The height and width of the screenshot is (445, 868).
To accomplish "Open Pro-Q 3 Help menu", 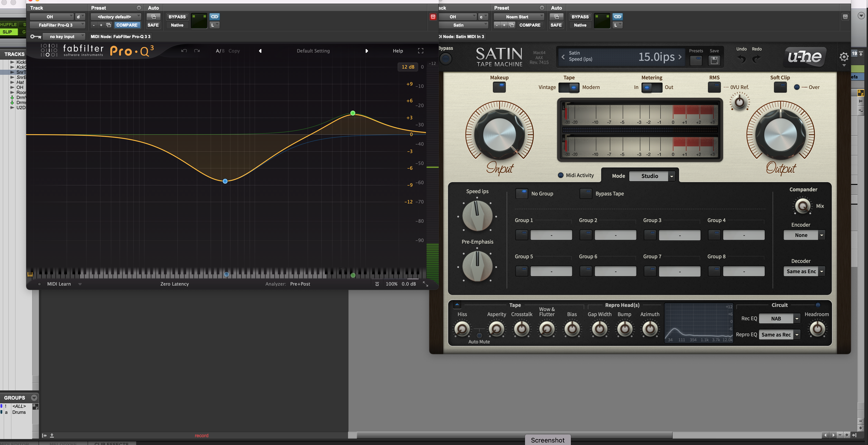I will coord(398,51).
